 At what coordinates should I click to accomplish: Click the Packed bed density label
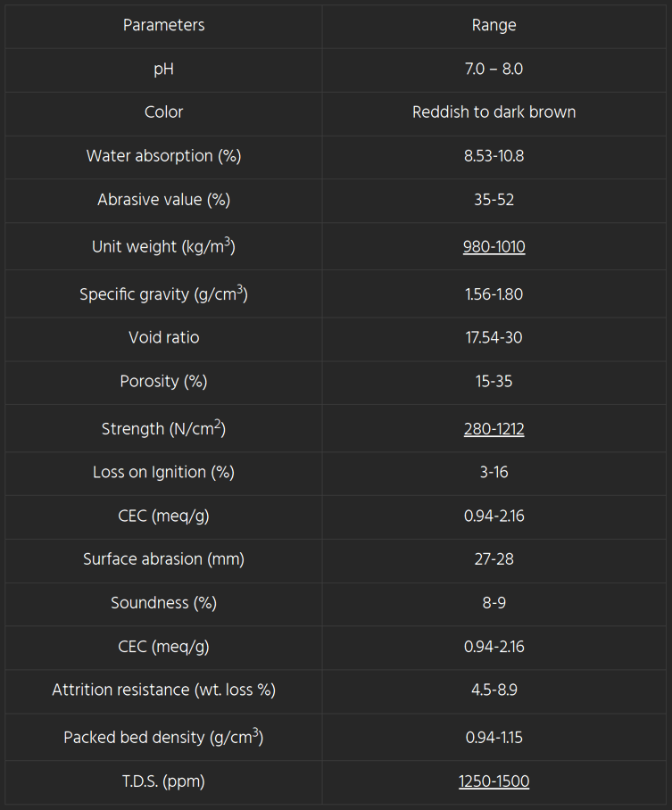click(x=163, y=738)
